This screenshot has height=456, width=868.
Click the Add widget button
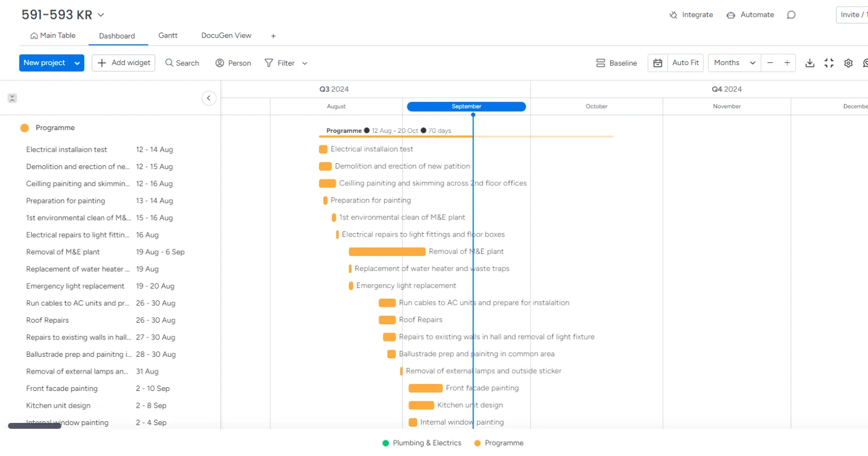coord(124,63)
